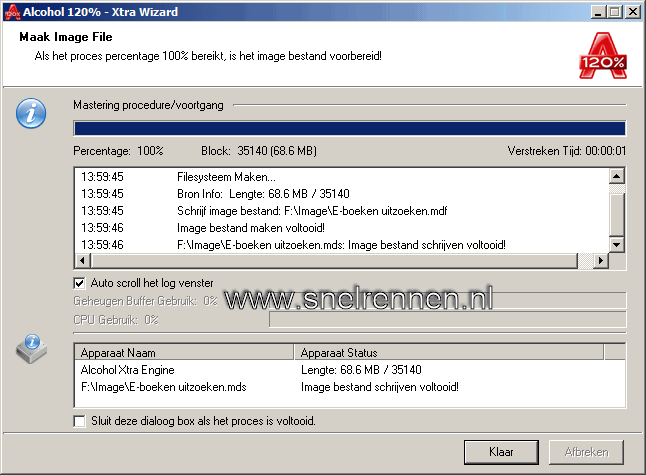Screen dimensions: 646x475
Task: Click the CPU Gebruik usage bar
Action: (x=447, y=320)
